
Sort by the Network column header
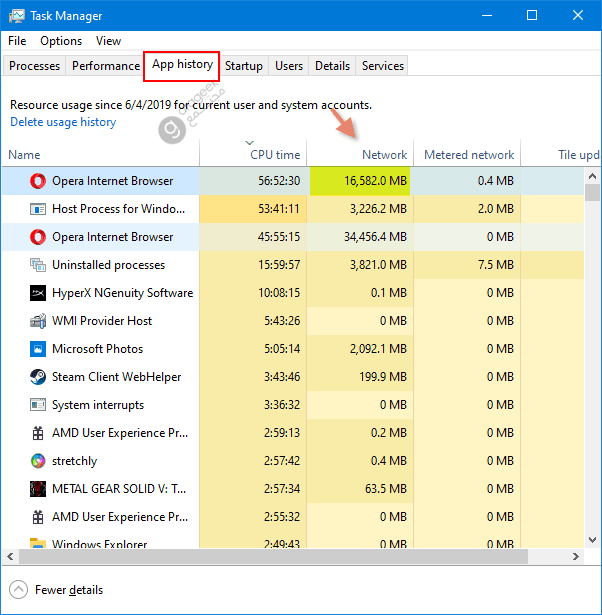tap(360, 155)
